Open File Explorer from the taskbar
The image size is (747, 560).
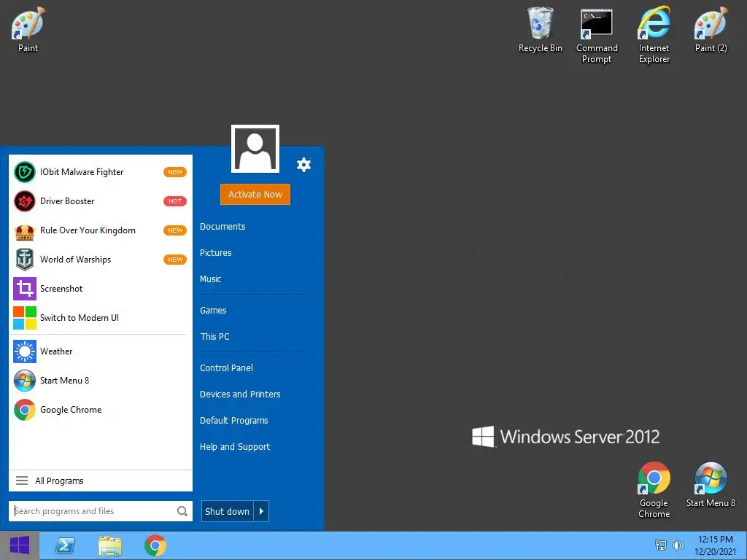point(110,545)
